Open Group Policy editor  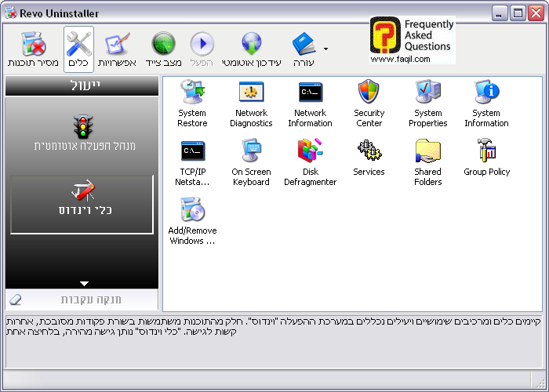tap(487, 158)
